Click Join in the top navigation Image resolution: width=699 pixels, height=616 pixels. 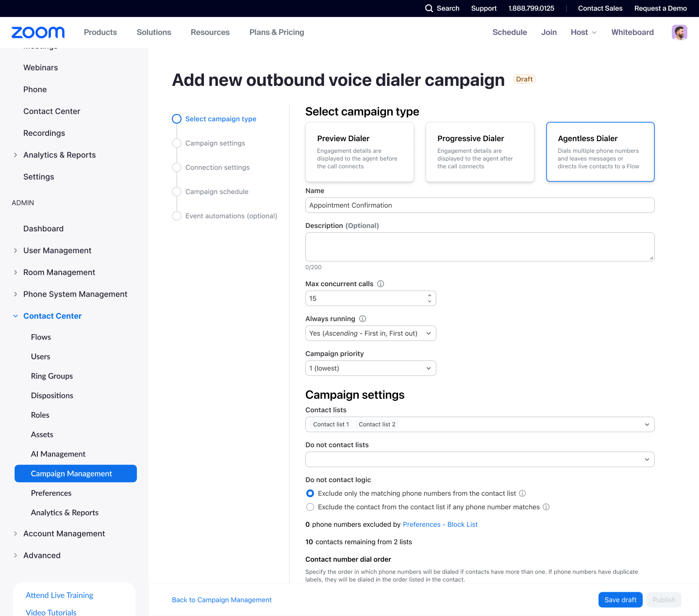click(x=549, y=32)
